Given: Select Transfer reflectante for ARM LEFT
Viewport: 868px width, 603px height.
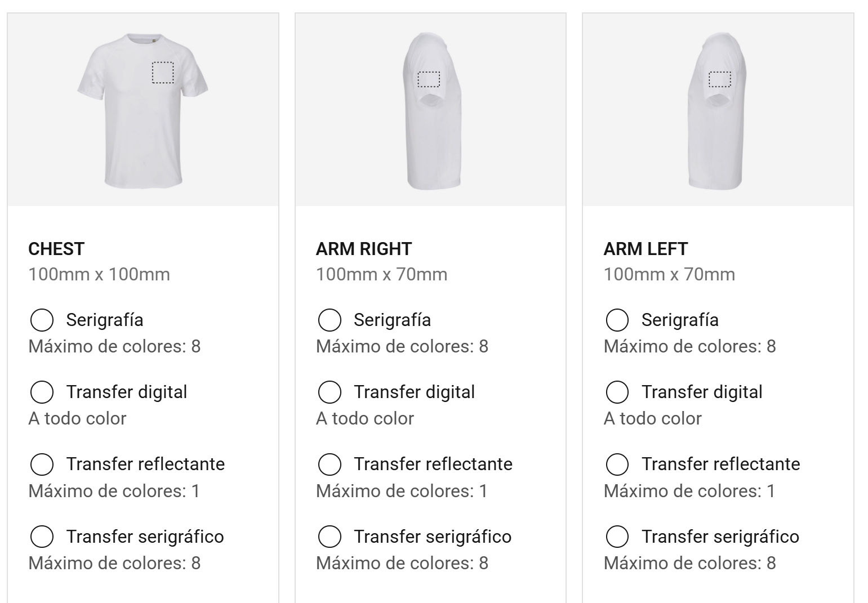Looking at the screenshot, I should (617, 464).
